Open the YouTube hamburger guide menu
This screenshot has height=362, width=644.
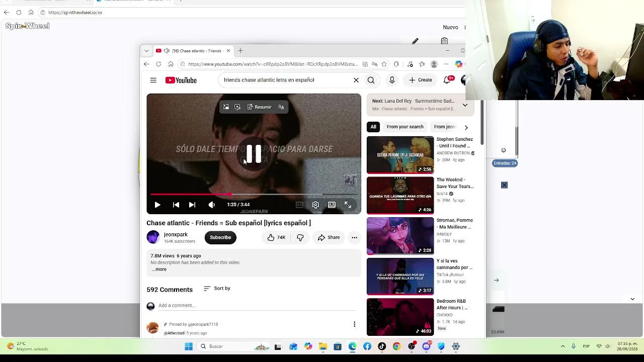click(153, 80)
